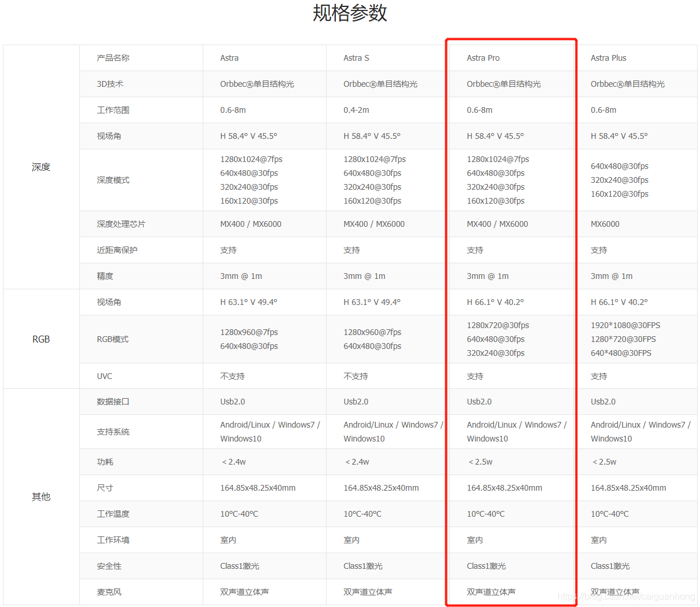Screen dimensions: 700x607
Task: Click Astra Pro working range 0.6-8m
Action: click(x=479, y=110)
